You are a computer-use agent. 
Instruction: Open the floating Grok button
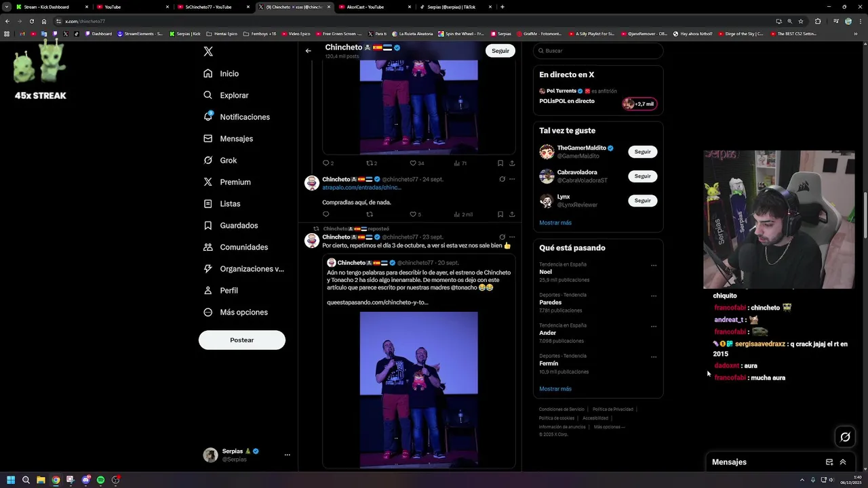[x=845, y=437]
